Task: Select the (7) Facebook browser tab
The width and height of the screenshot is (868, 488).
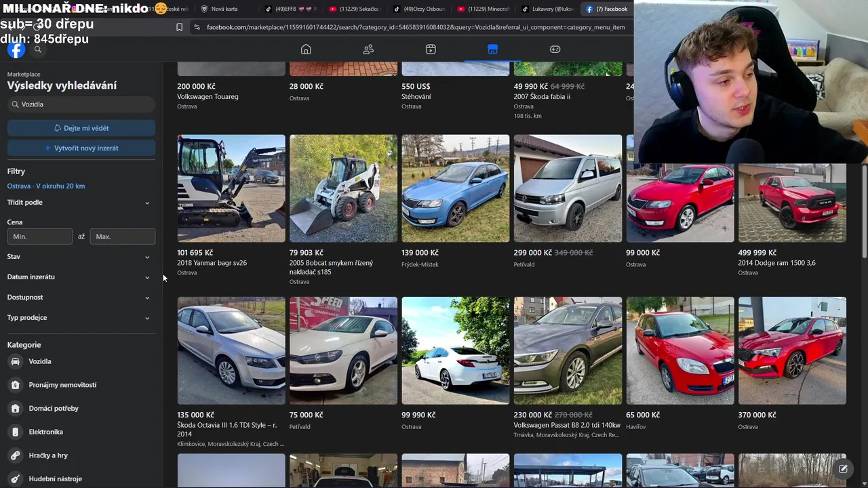Action: (607, 9)
